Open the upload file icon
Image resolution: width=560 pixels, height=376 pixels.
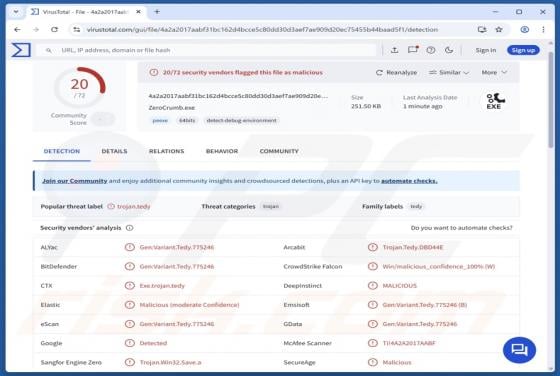tap(394, 50)
